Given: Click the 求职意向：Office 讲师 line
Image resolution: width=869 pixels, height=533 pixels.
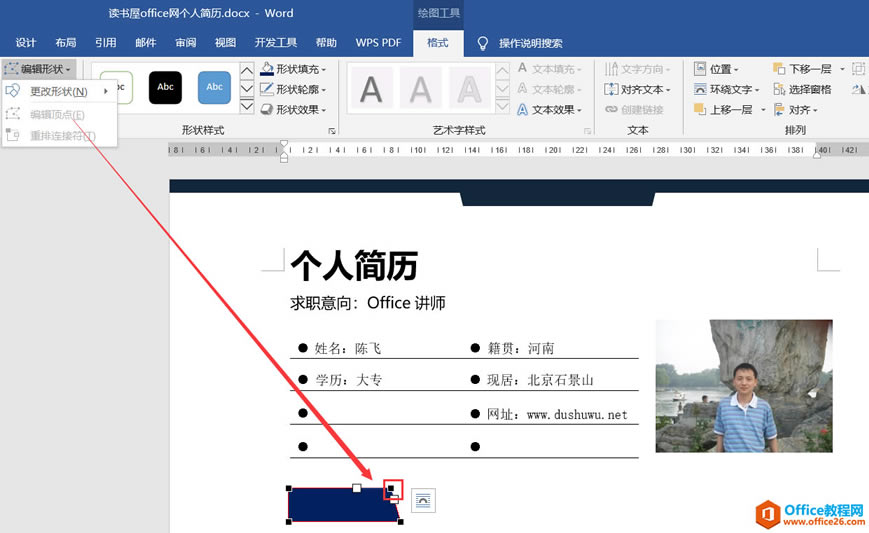Looking at the screenshot, I should click(x=367, y=303).
